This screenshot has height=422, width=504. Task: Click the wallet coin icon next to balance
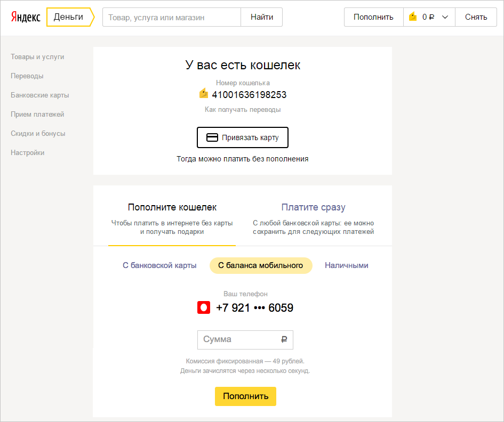click(413, 17)
